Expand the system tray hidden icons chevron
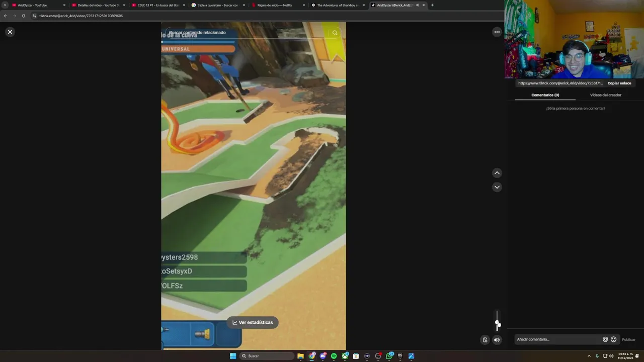 tap(589, 356)
